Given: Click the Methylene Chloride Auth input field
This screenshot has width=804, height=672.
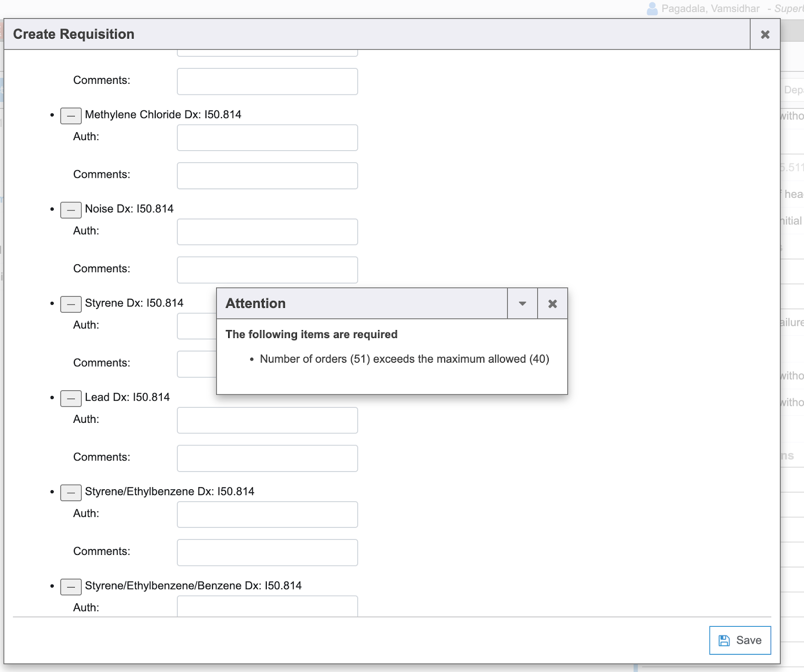Looking at the screenshot, I should 267,138.
